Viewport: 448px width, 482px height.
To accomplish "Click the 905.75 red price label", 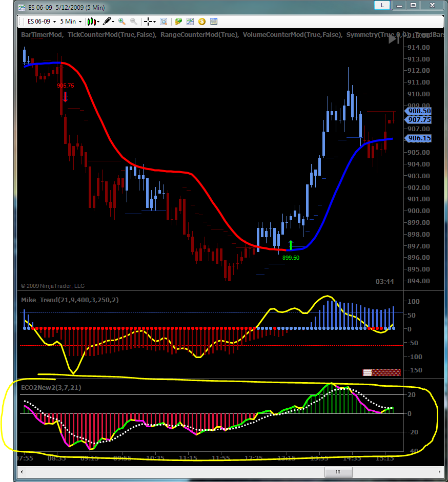I will 66,86.
